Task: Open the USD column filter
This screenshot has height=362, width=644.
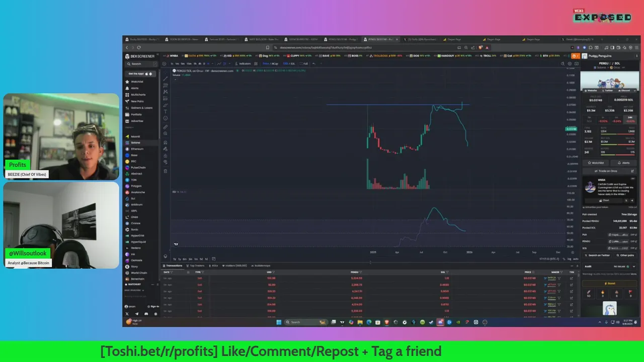Action: [274, 272]
